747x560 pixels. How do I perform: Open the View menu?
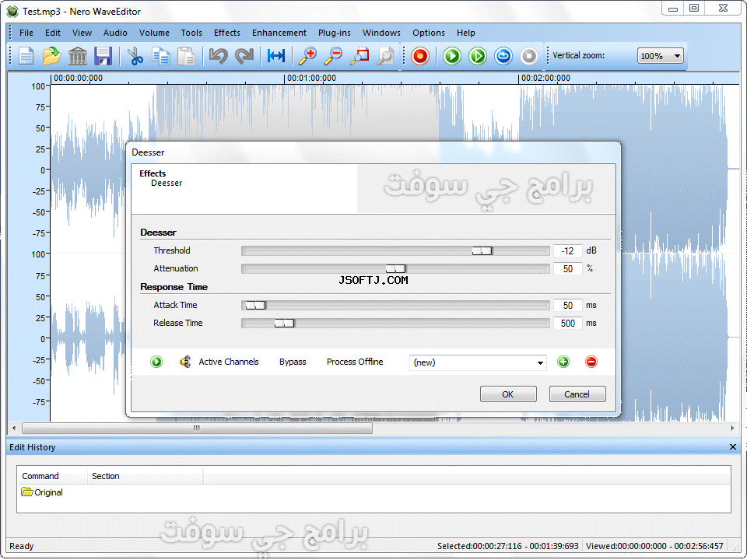point(82,33)
